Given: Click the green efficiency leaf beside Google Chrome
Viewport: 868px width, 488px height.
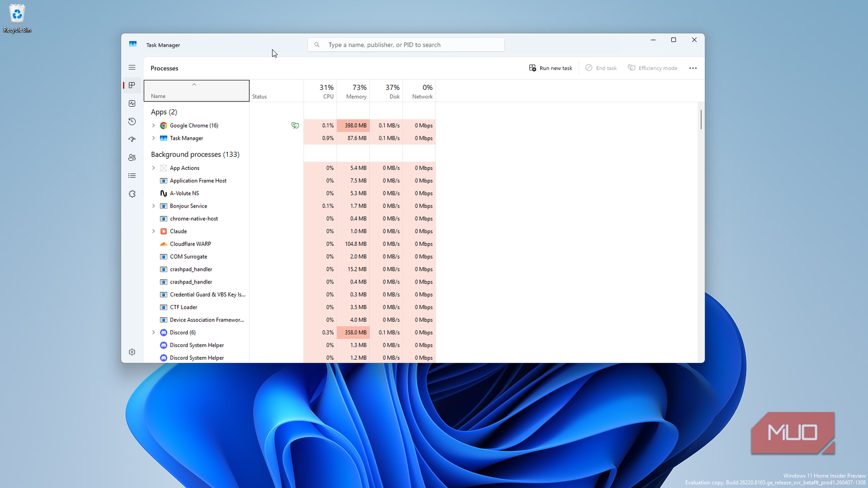Looking at the screenshot, I should (295, 126).
